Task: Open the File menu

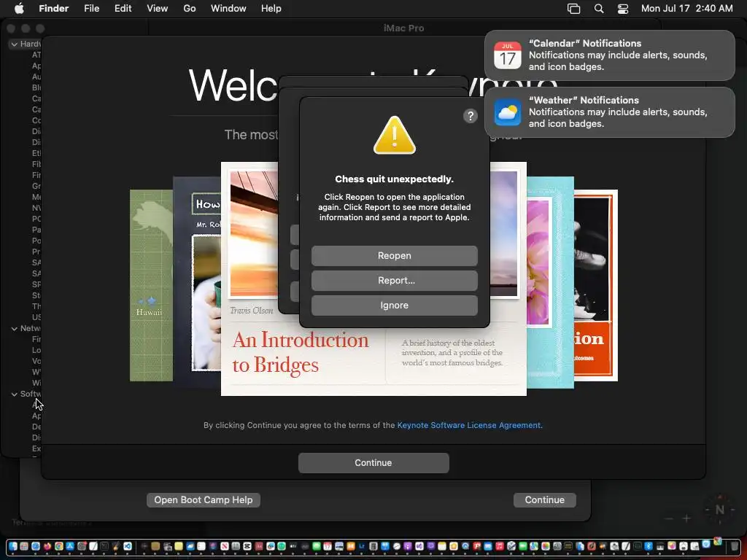Action: (91, 9)
